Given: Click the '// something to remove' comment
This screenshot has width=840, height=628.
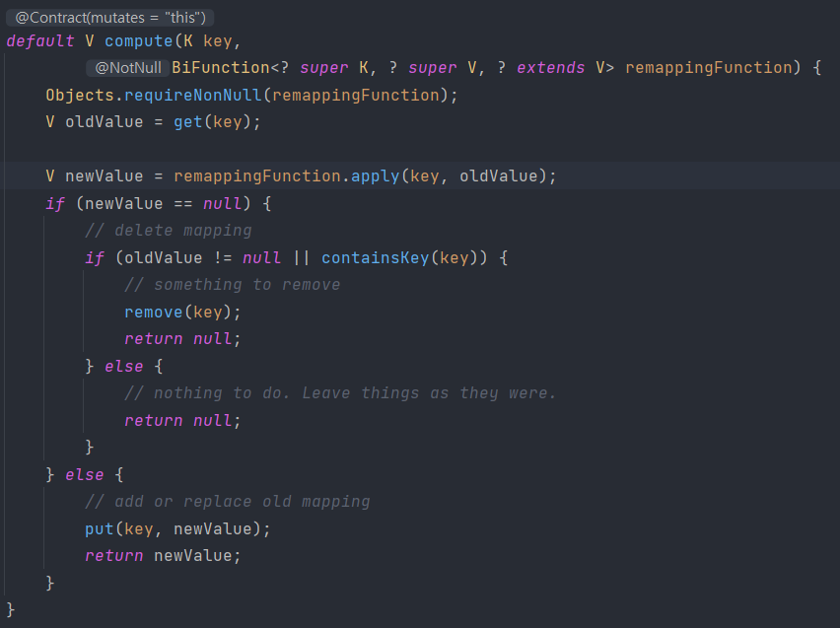Looking at the screenshot, I should [x=233, y=285].
